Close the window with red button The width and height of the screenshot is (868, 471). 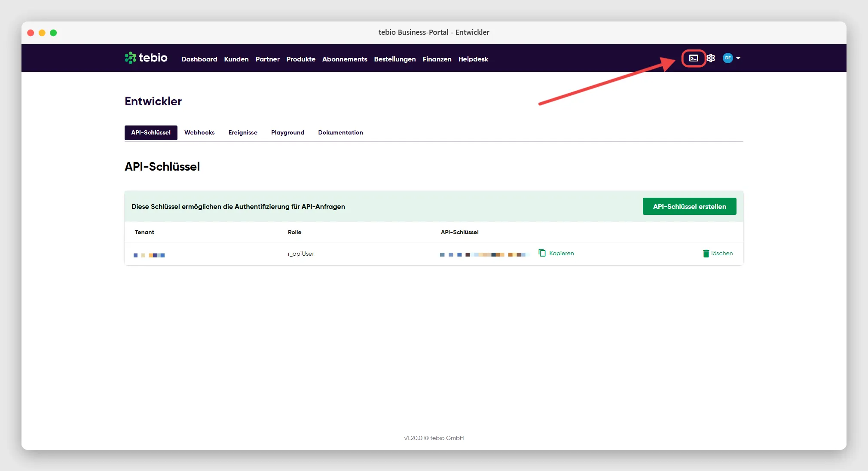31,33
